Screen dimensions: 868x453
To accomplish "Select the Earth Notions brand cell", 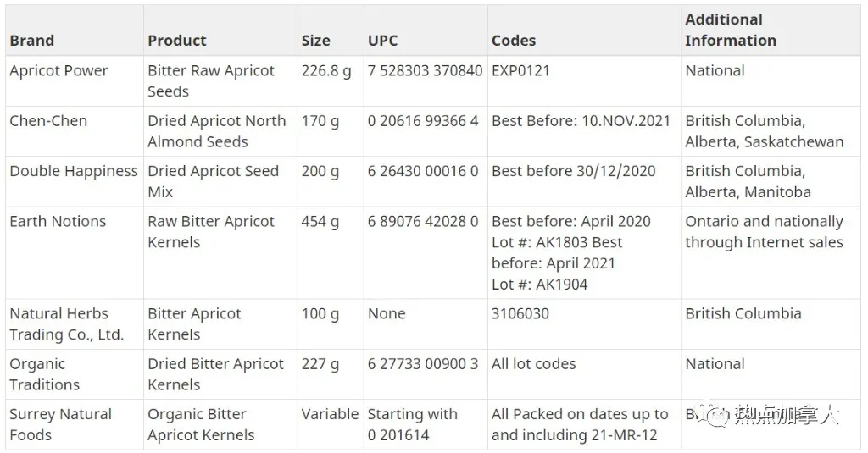I will tap(75, 253).
